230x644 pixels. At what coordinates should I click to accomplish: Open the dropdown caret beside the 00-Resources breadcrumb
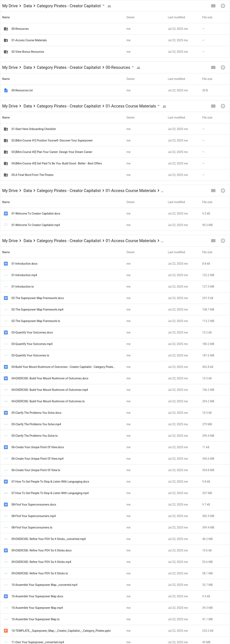[133, 67]
